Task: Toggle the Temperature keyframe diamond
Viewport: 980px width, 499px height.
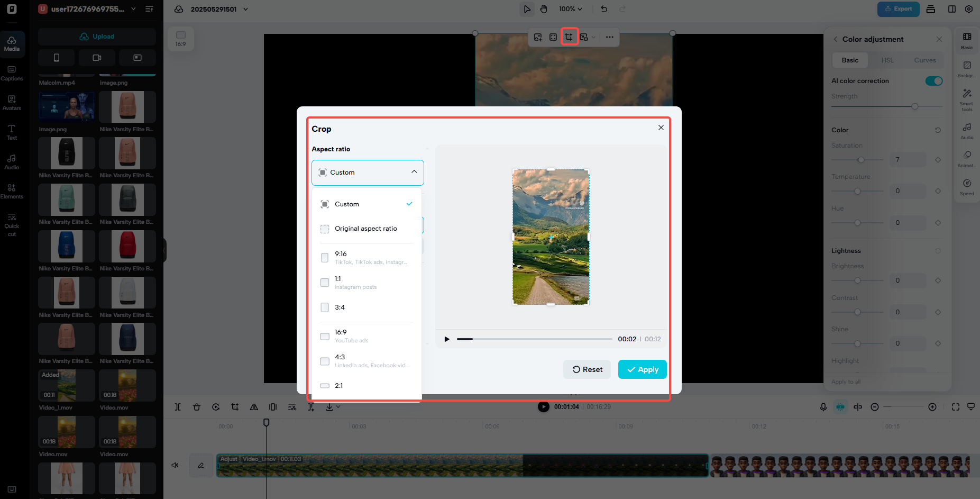Action: click(938, 191)
